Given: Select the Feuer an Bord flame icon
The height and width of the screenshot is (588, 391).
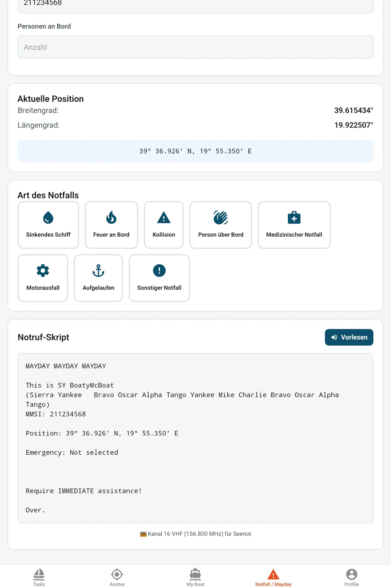Looking at the screenshot, I should click(x=111, y=218).
